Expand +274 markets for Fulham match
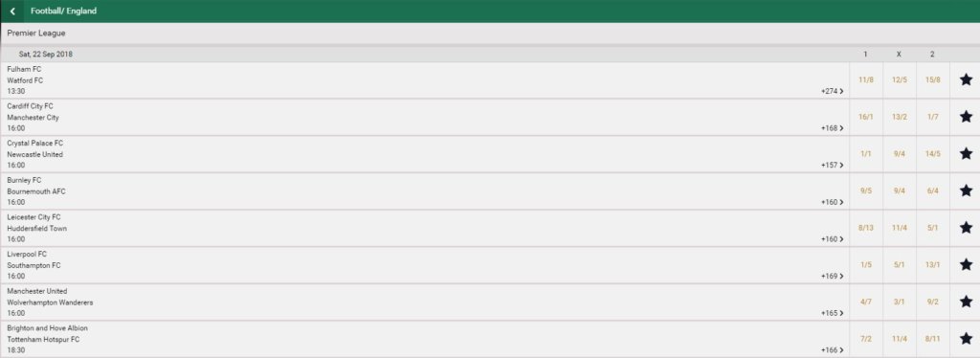The height and width of the screenshot is (358, 980). click(832, 91)
